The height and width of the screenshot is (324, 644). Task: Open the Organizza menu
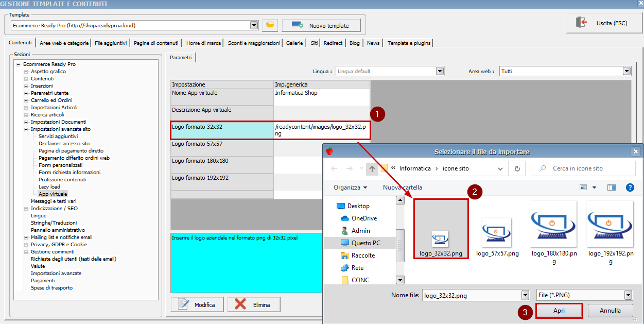click(351, 187)
